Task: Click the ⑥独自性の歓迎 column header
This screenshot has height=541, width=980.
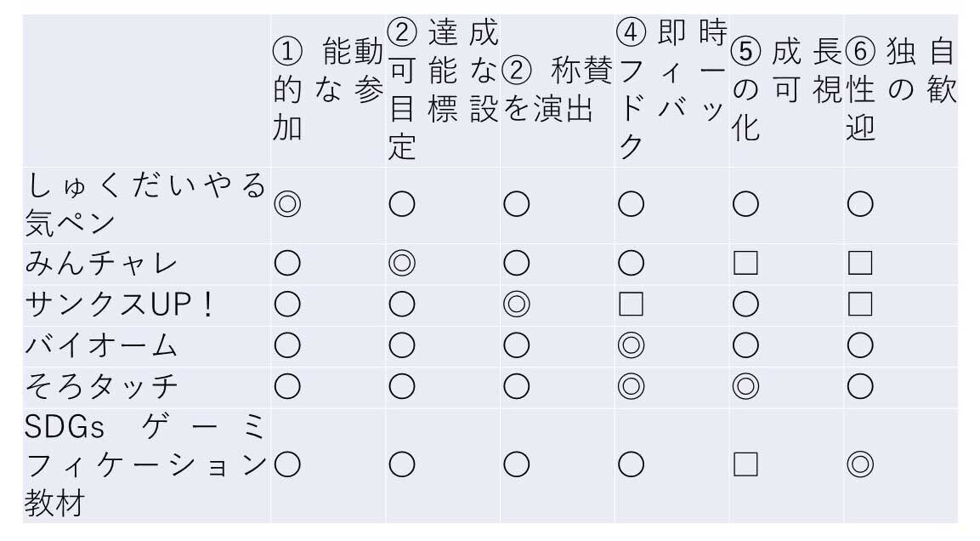Action: click(x=901, y=90)
